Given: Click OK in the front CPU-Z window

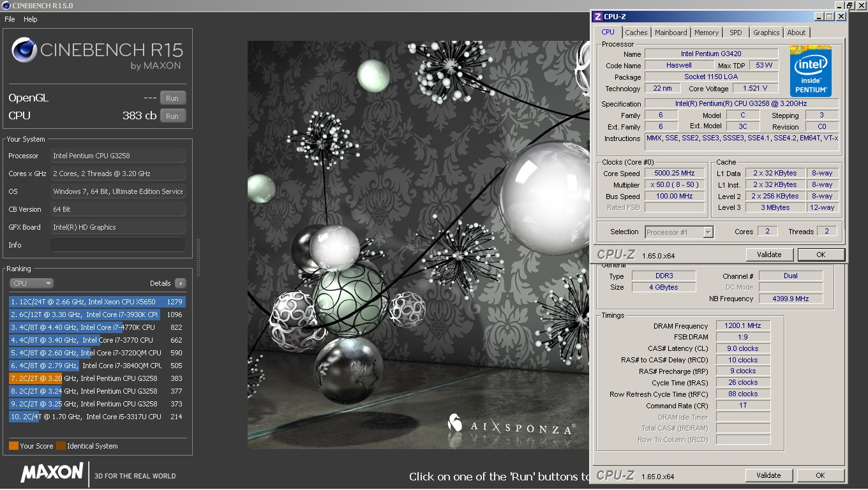Looking at the screenshot, I should point(821,255).
